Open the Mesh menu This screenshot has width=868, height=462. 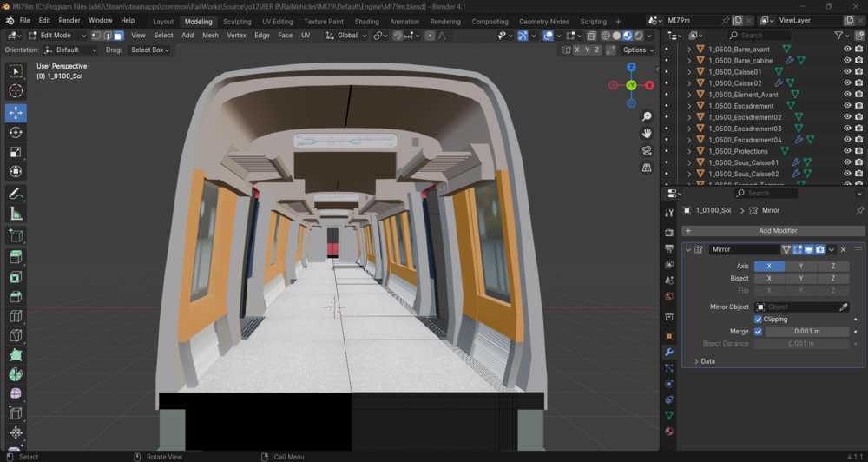210,35
